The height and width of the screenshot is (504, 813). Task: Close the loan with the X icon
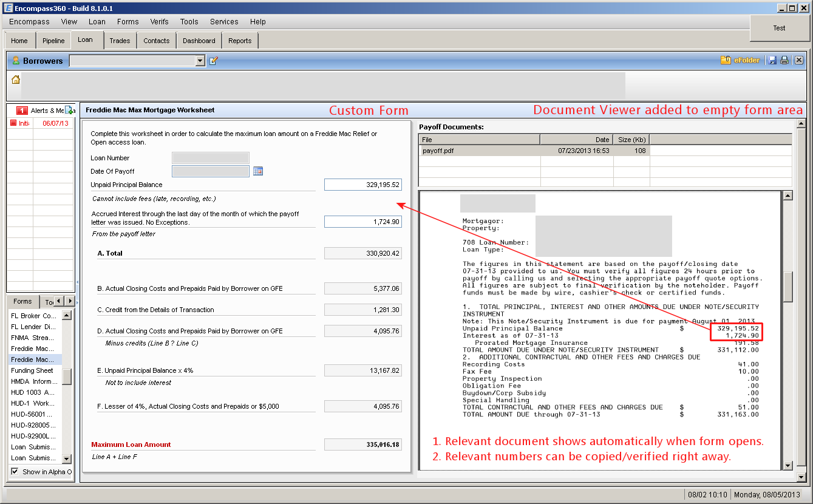pos(799,60)
